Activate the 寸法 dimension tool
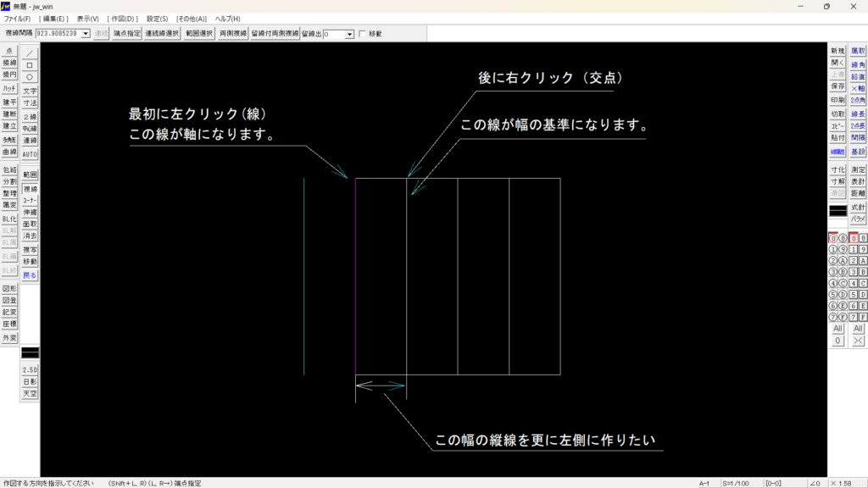Image resolution: width=868 pixels, height=488 pixels. point(30,103)
